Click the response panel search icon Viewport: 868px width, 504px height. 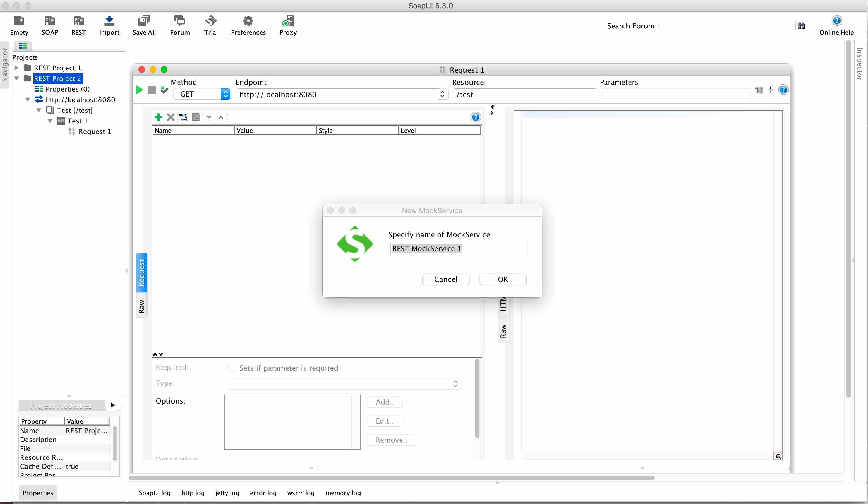click(778, 456)
